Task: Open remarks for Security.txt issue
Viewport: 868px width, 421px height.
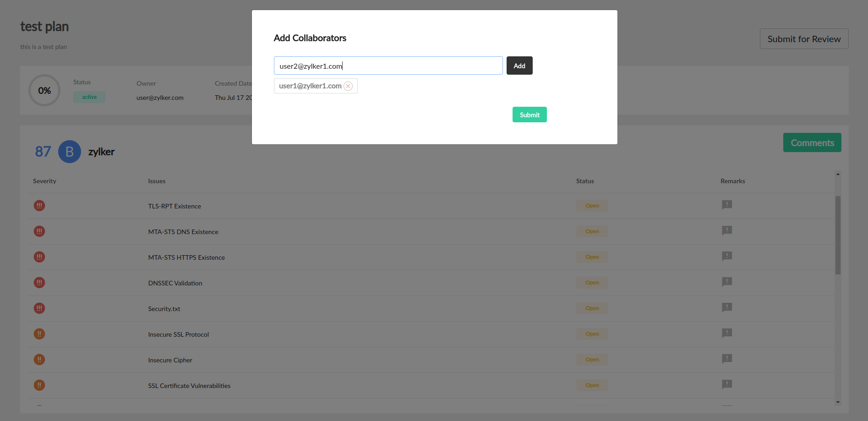Action: coord(726,307)
